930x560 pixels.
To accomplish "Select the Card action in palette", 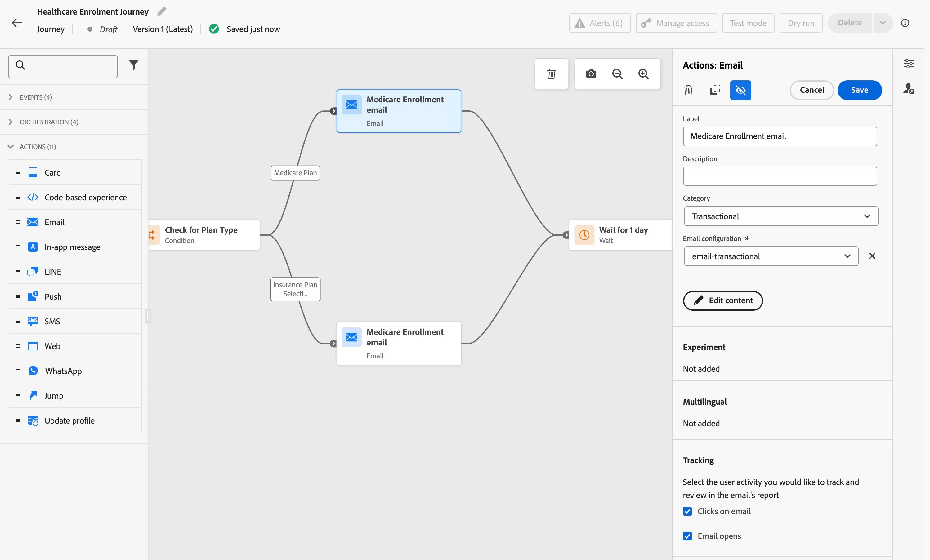I will 75,172.
